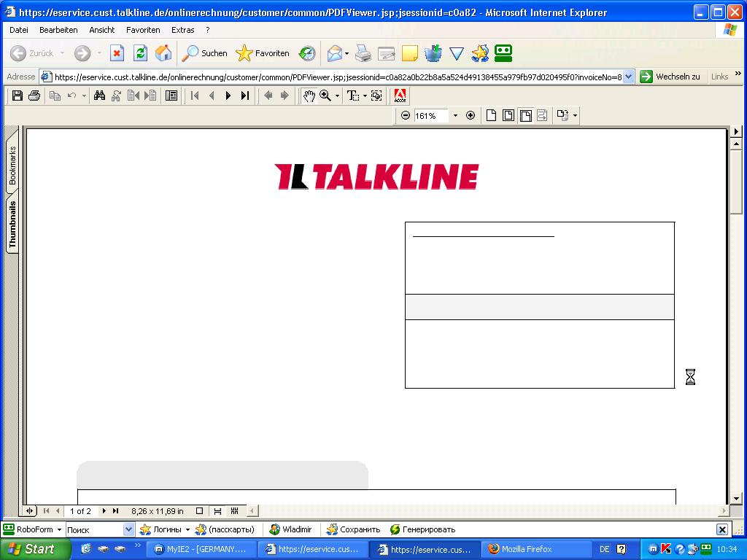
Task: Select the Zoom In magnifier tool
Action: coord(325,96)
